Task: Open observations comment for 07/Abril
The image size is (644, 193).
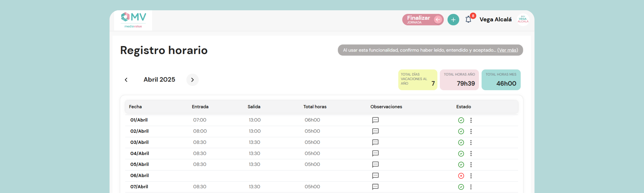Action: pyautogui.click(x=375, y=187)
